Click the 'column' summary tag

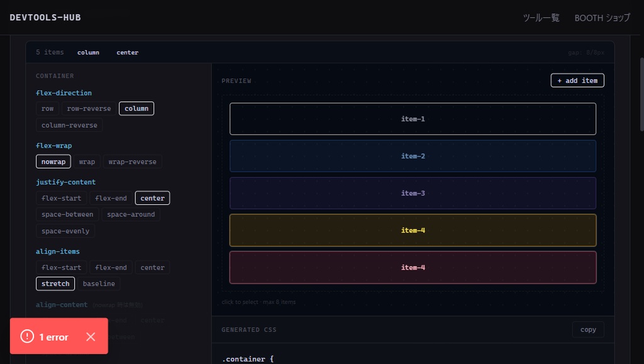point(88,53)
